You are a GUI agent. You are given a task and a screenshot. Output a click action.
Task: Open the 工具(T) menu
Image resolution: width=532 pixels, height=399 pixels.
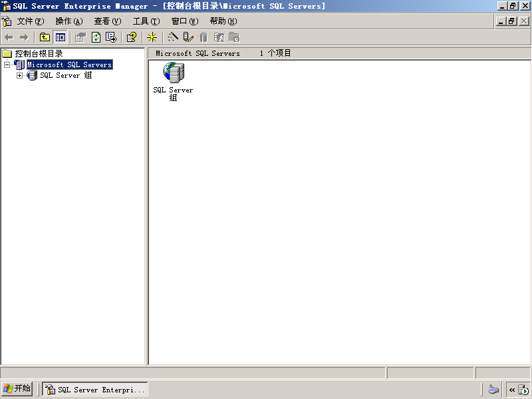coord(146,21)
